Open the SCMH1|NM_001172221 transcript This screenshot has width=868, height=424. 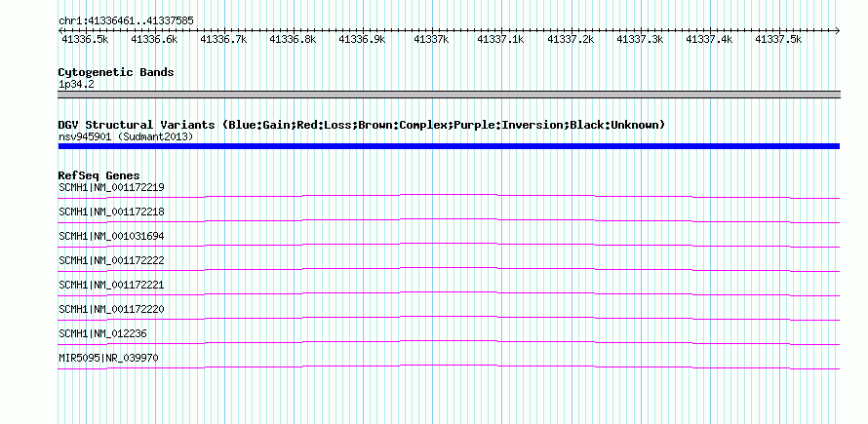111,285
